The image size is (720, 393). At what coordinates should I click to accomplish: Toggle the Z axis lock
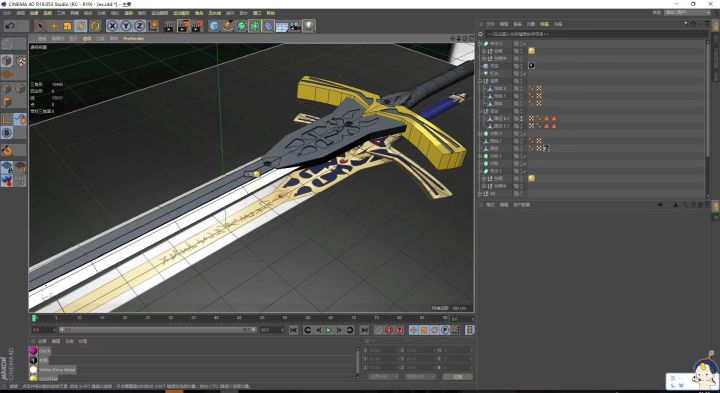pos(139,26)
